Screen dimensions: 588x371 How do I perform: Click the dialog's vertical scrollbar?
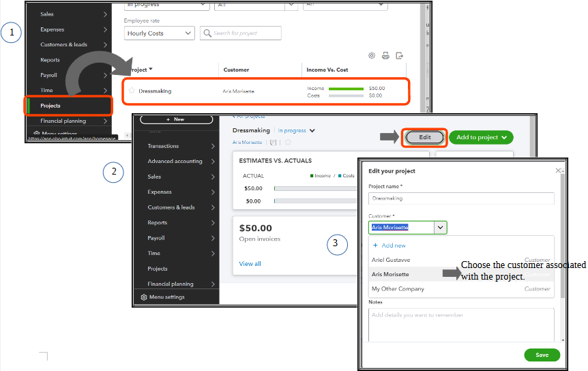click(563, 235)
